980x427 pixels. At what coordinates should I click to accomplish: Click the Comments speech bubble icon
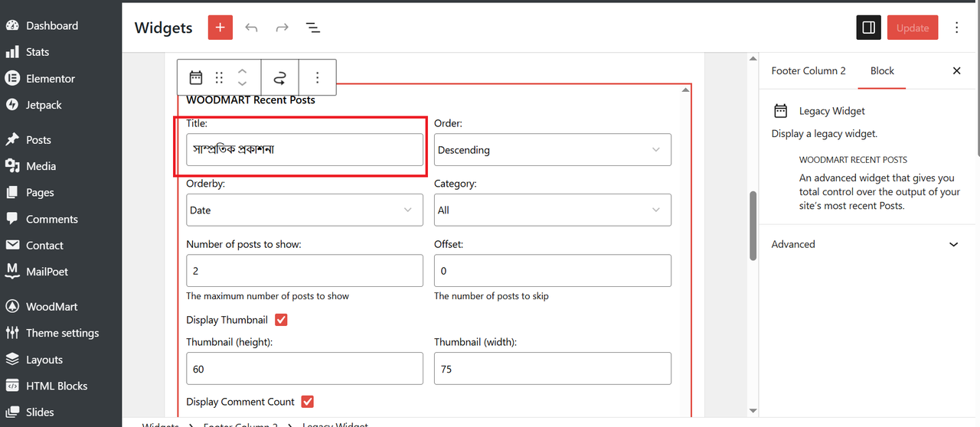click(x=12, y=218)
